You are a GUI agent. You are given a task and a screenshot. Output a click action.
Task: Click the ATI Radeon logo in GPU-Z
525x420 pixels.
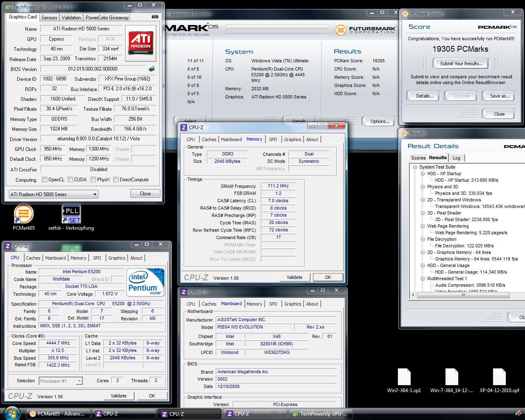[x=141, y=43]
